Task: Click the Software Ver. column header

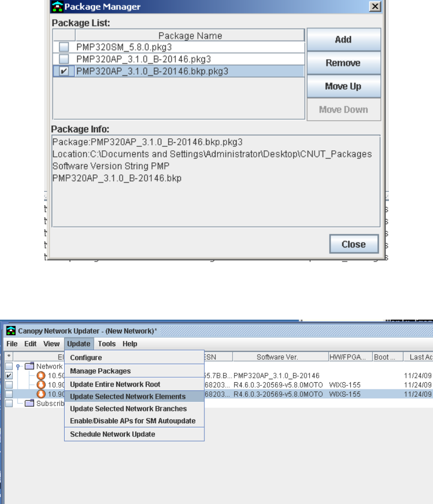Action: pos(280,357)
